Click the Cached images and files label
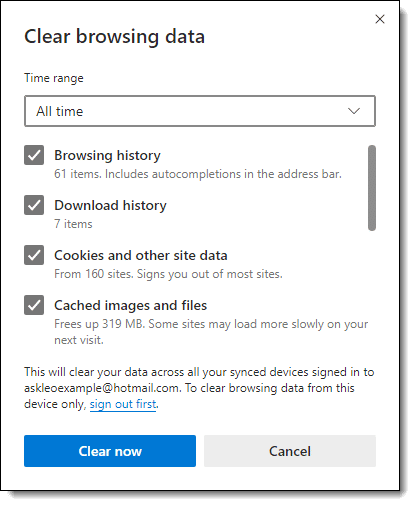This screenshot has height=506, width=415. click(x=131, y=305)
